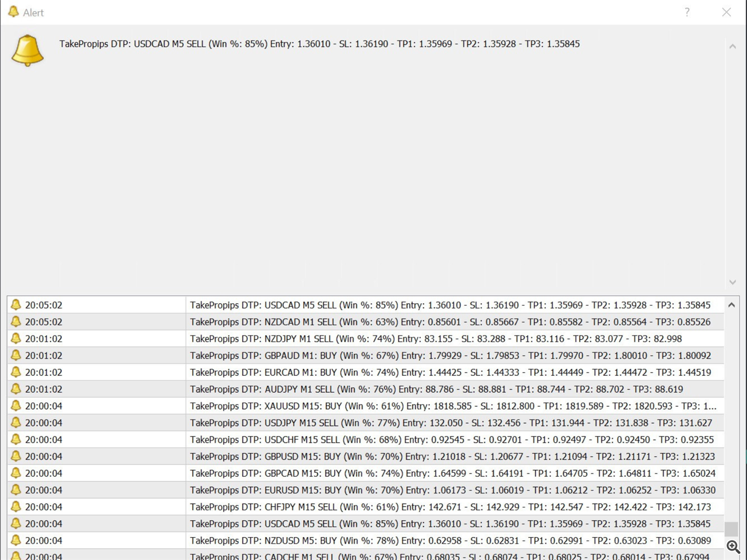
Task: Select the AUDJPY M1 SELL alert message
Action: tap(436, 389)
